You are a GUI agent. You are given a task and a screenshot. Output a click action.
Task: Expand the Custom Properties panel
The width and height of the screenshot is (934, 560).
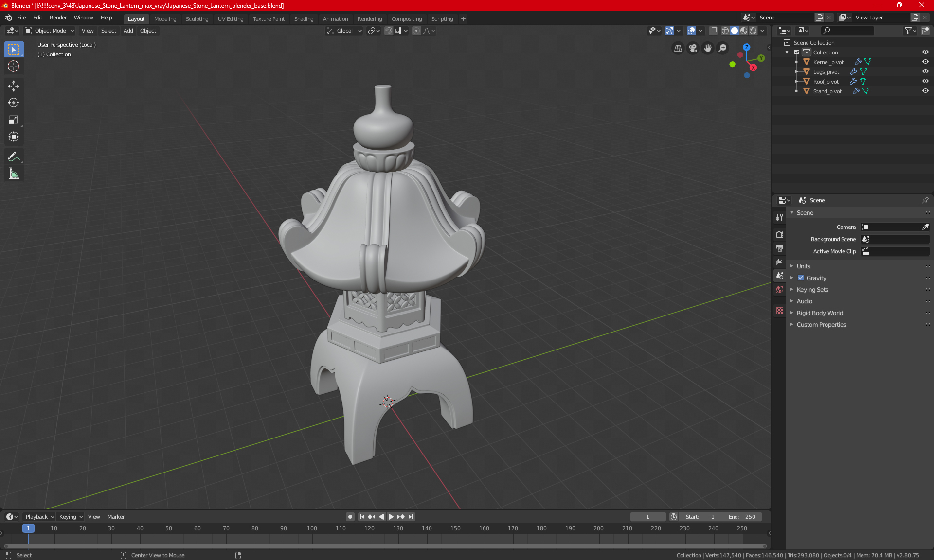[x=821, y=325]
